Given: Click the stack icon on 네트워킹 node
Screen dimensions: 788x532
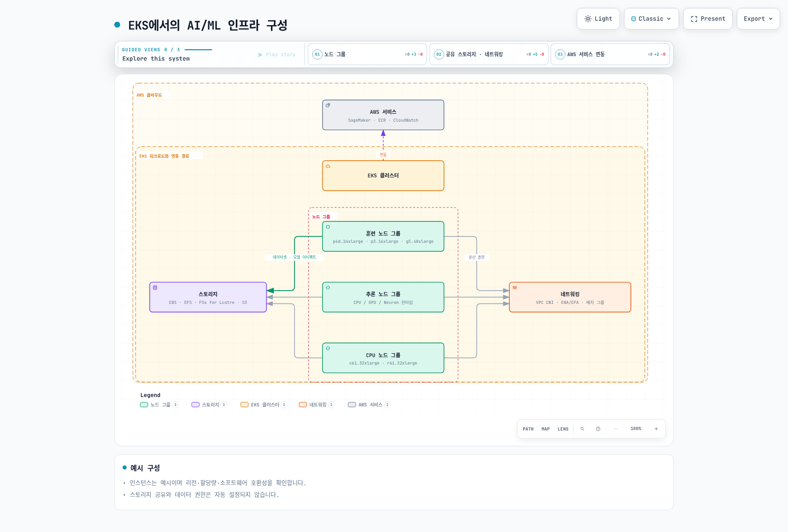Looking at the screenshot, I should (515, 288).
